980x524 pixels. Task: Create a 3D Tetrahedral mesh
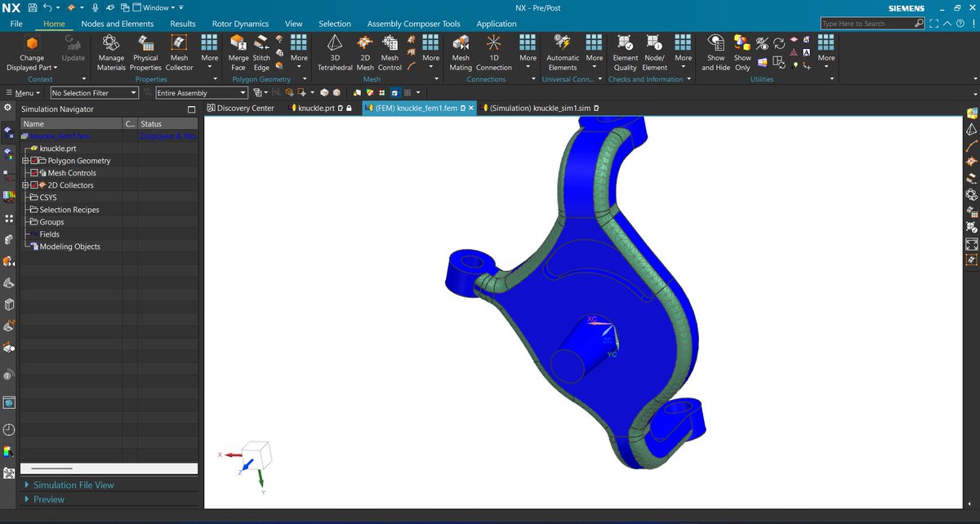click(x=335, y=53)
